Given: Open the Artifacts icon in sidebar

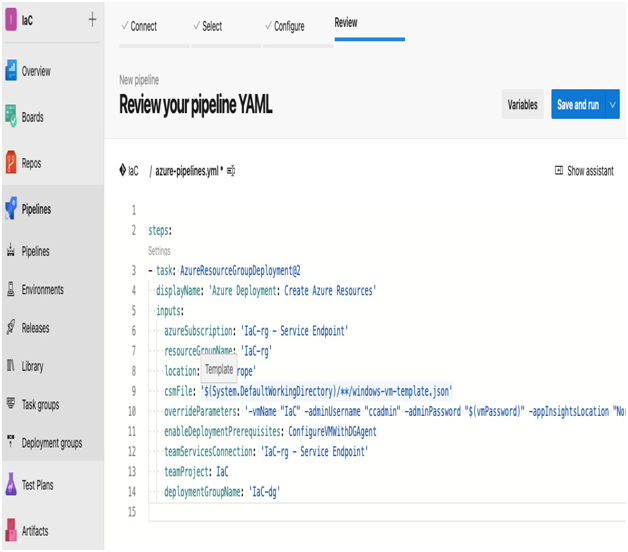Looking at the screenshot, I should pyautogui.click(x=11, y=530).
